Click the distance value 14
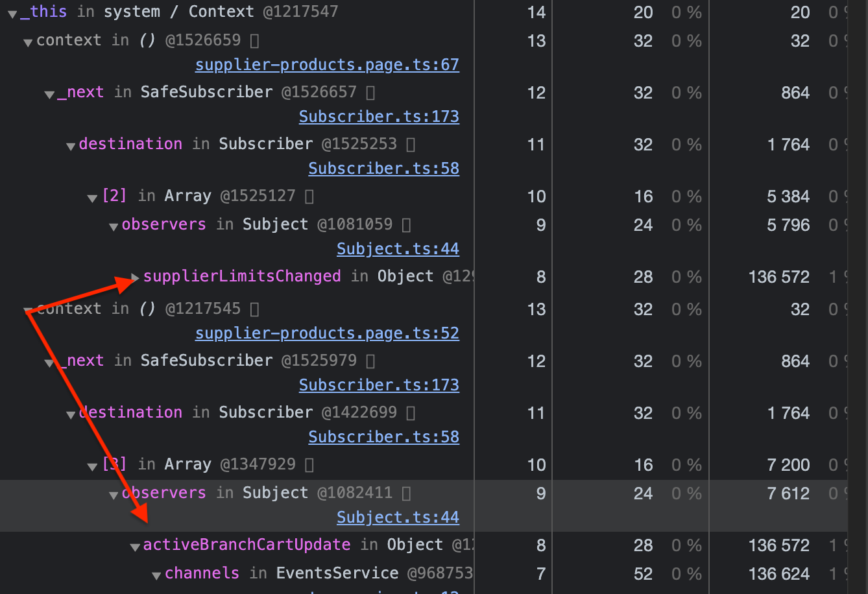Screen dimensions: 868x594 [536, 12]
